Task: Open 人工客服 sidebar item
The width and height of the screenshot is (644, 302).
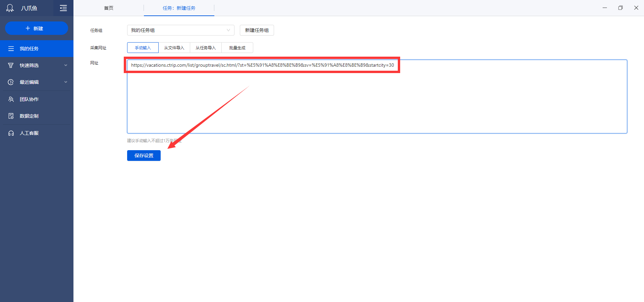Action: pyautogui.click(x=37, y=133)
